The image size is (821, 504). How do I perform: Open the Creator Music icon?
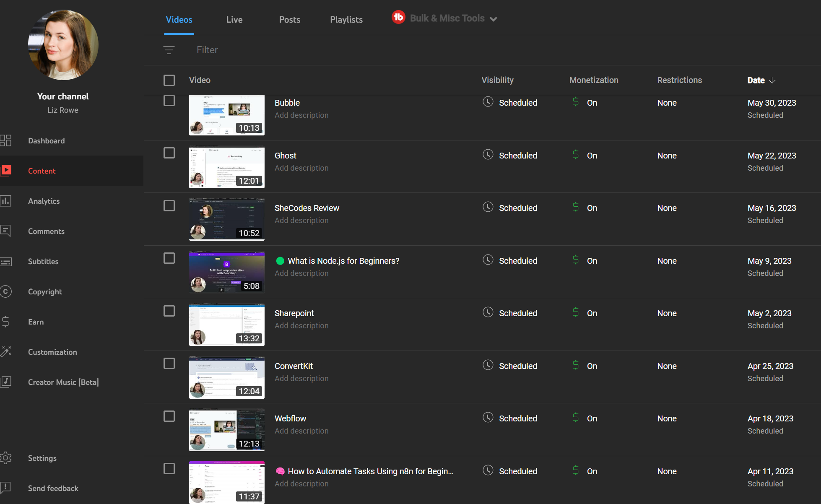(x=6, y=382)
